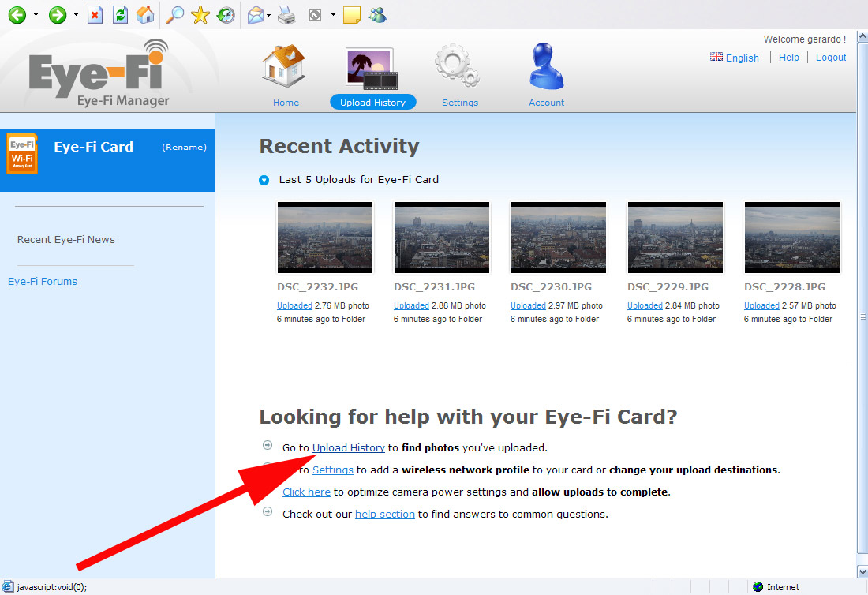Click the 'javascript:void(0);' status bar text

(x=52, y=587)
